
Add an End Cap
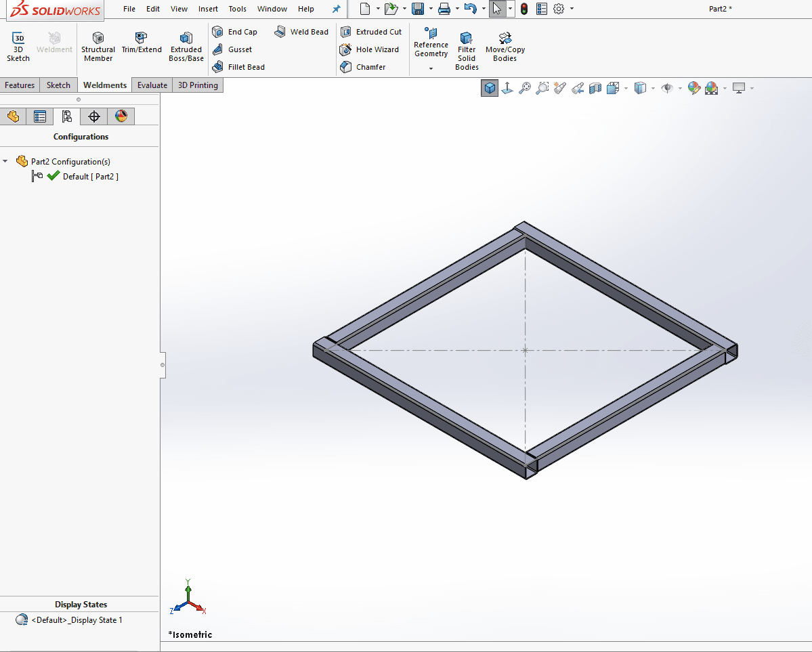[x=234, y=32]
